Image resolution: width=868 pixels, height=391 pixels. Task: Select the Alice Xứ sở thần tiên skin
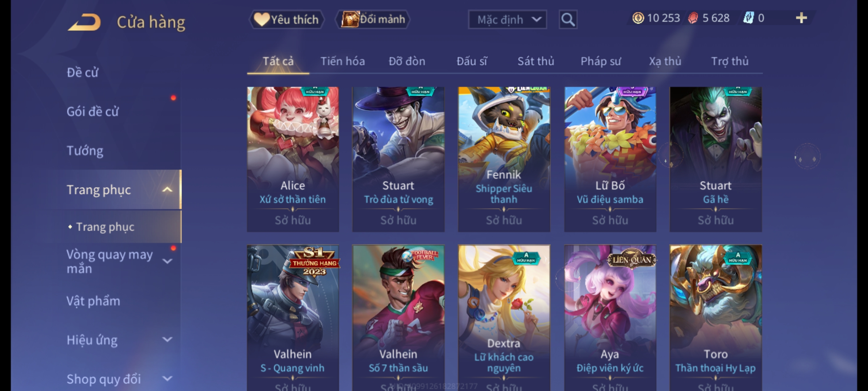tap(293, 159)
